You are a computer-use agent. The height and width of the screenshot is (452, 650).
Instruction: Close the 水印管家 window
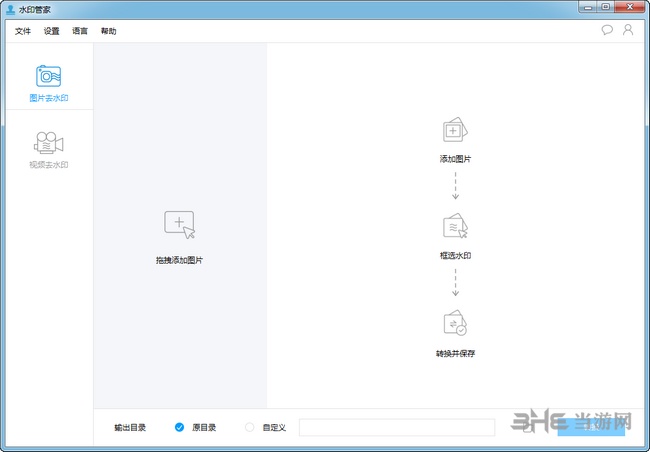pyautogui.click(x=630, y=7)
